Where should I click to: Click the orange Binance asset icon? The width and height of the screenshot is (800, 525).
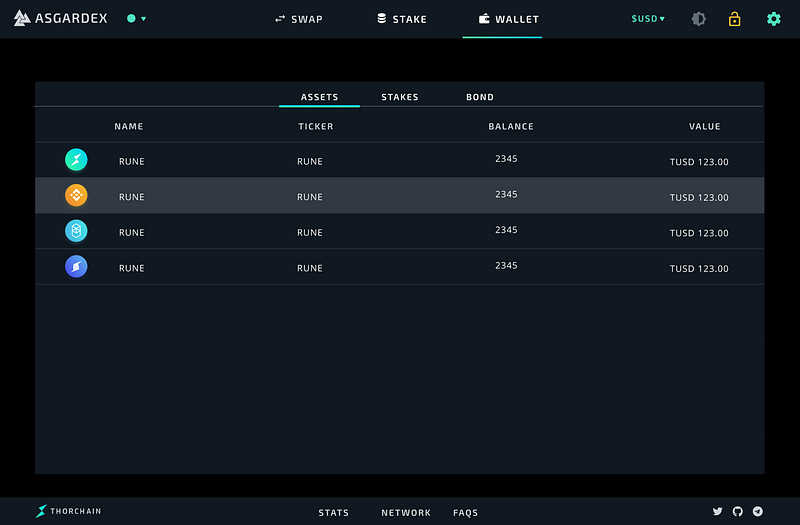pyautogui.click(x=76, y=195)
